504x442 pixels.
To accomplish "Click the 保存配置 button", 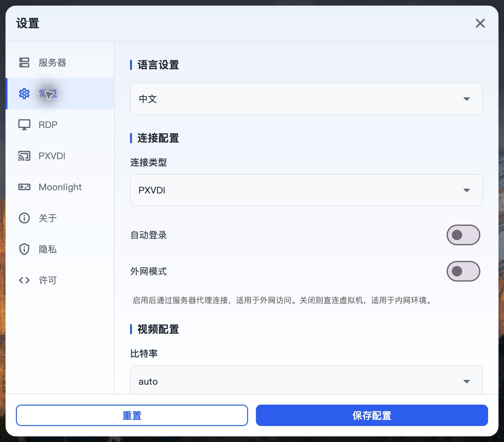I will (372, 415).
